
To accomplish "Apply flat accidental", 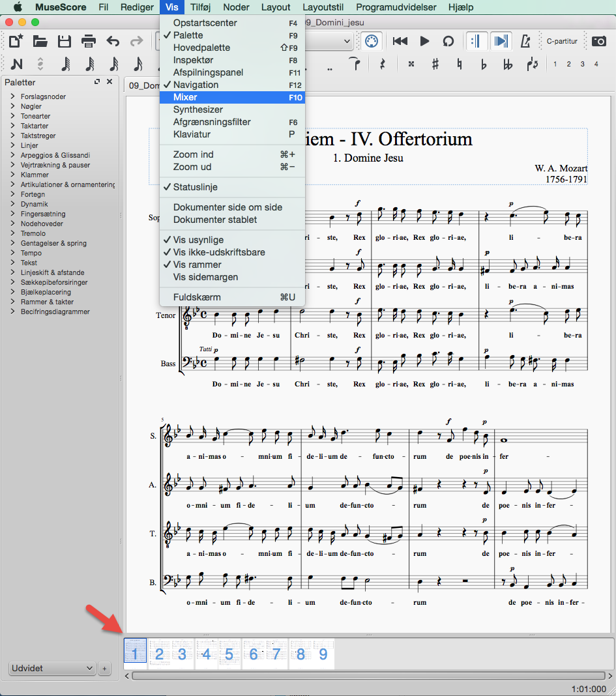I will click(x=484, y=65).
